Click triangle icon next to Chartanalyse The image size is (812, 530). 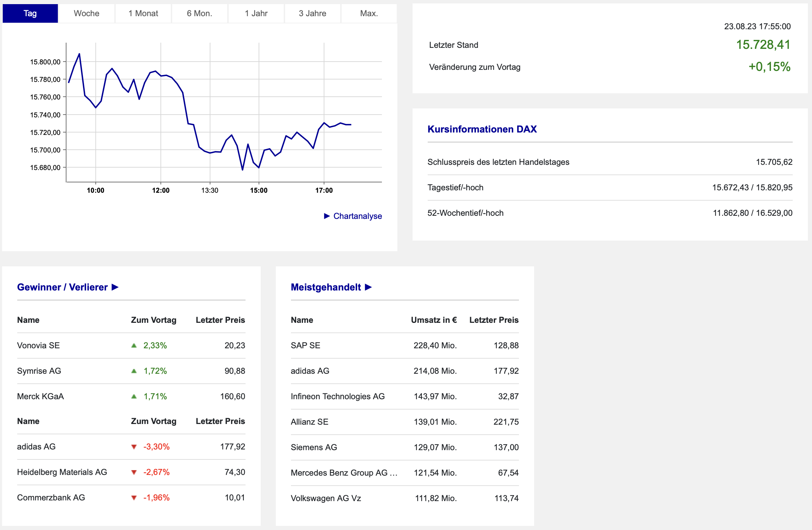(327, 216)
